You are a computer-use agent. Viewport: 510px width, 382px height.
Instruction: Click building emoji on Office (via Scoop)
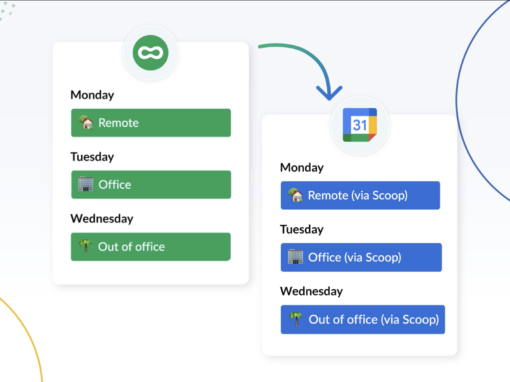pos(295,257)
